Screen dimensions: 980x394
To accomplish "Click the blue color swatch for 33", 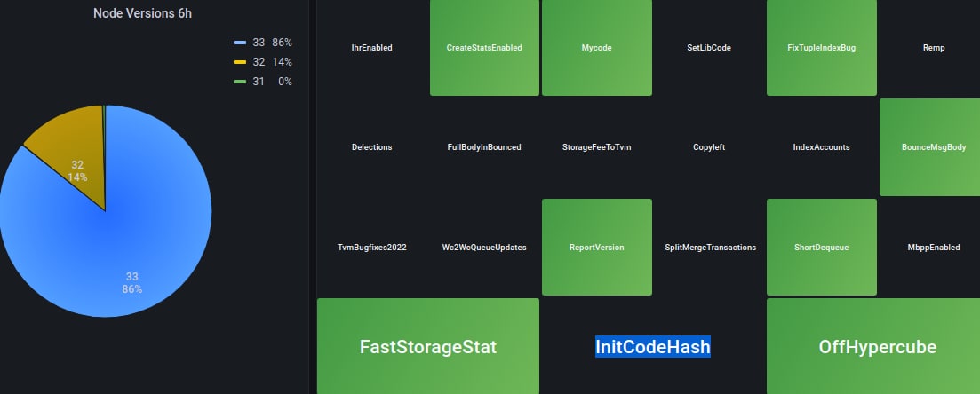I will pos(240,43).
